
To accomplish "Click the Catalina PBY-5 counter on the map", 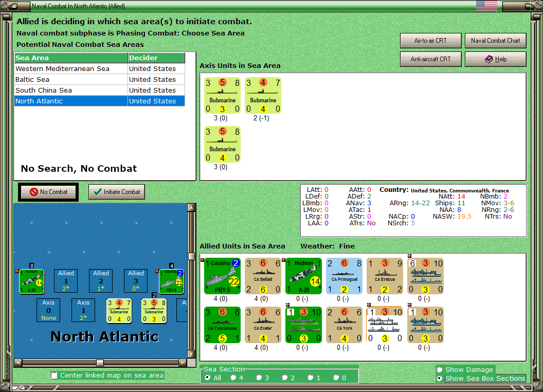I will click(171, 281).
